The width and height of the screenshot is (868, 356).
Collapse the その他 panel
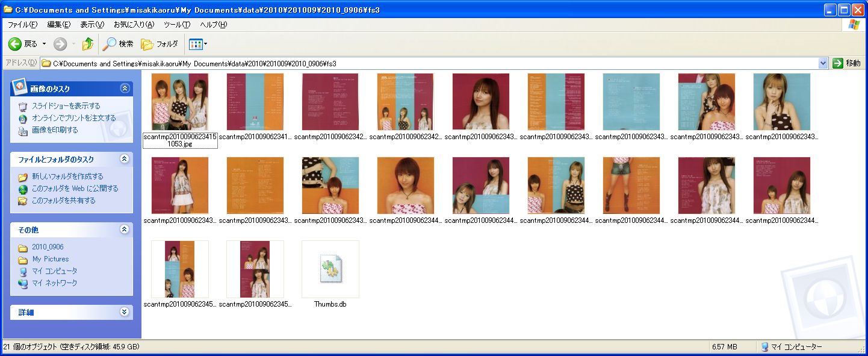(x=125, y=230)
